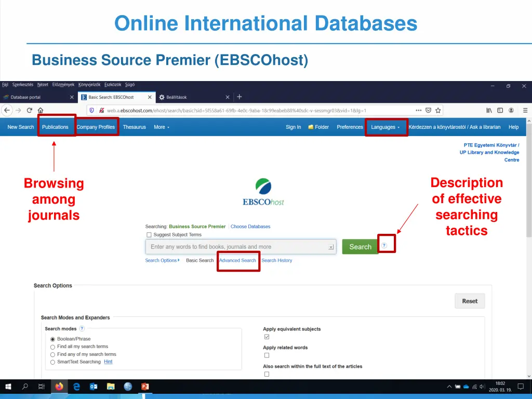Click the help question mark beside Search

pos(384,245)
